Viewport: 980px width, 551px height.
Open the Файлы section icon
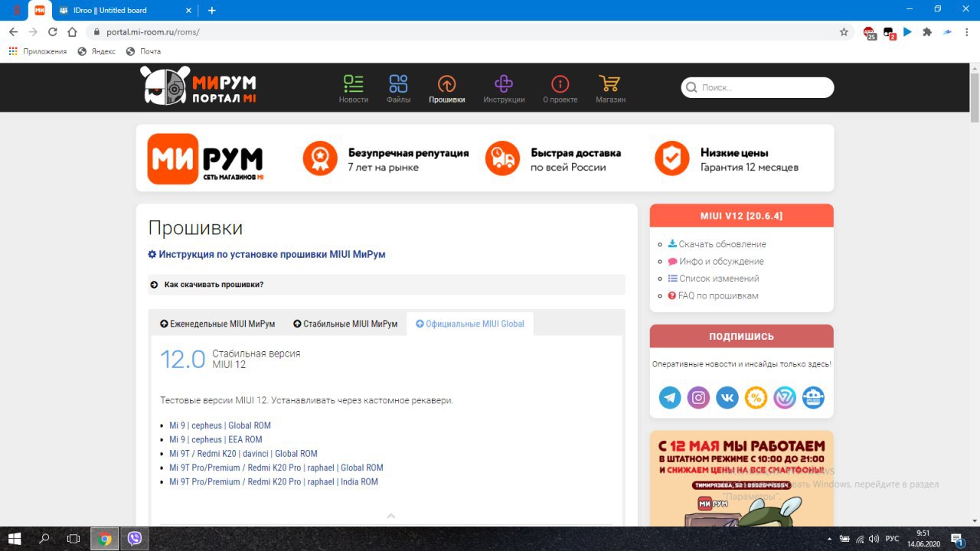point(398,84)
